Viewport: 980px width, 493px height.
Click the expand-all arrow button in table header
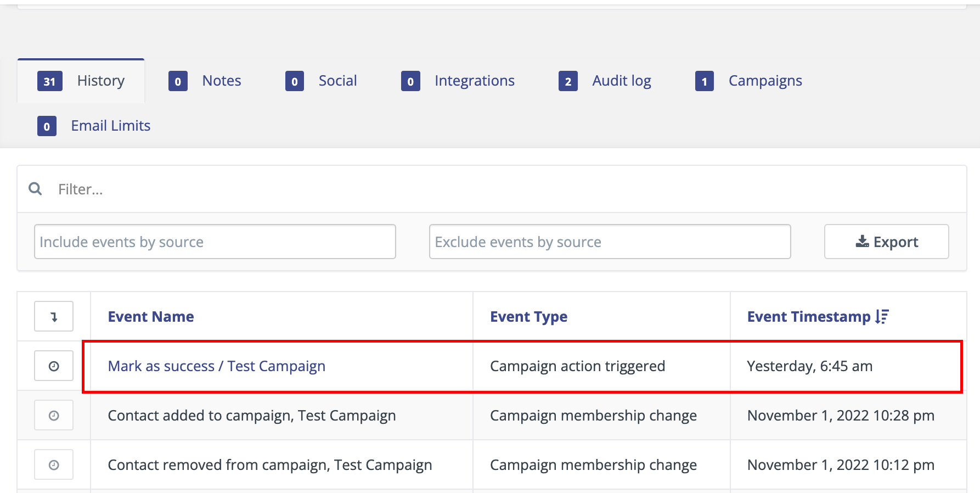click(54, 316)
